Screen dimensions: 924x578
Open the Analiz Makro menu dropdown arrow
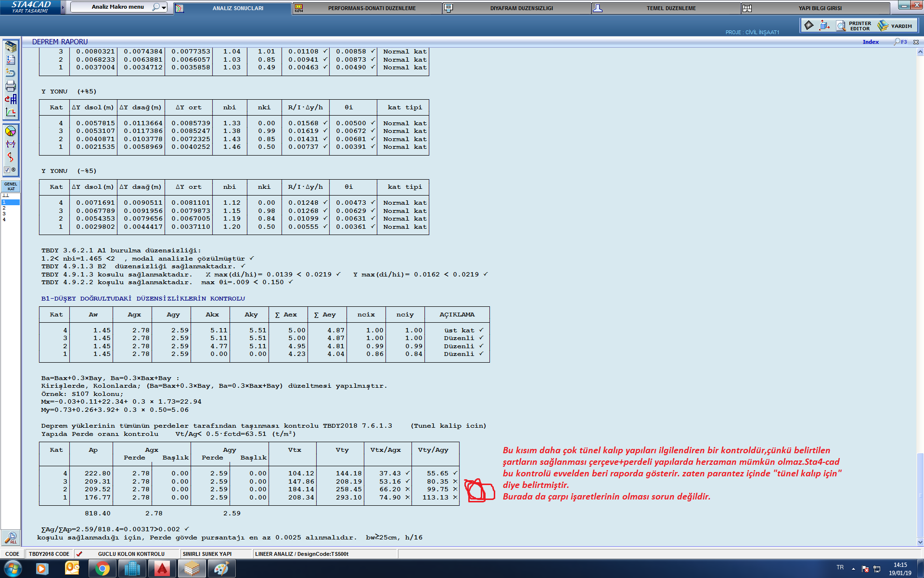164,7
